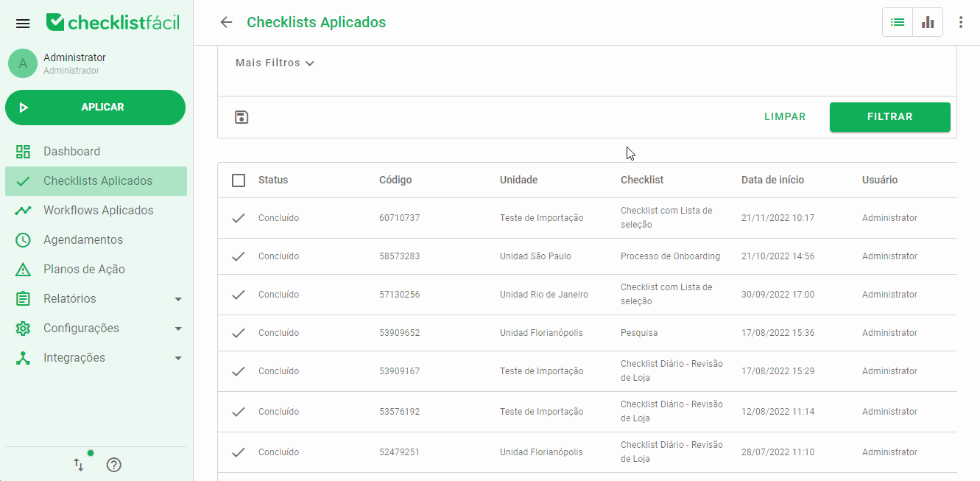Open the help question mark icon
This screenshot has height=481, width=980.
113,465
